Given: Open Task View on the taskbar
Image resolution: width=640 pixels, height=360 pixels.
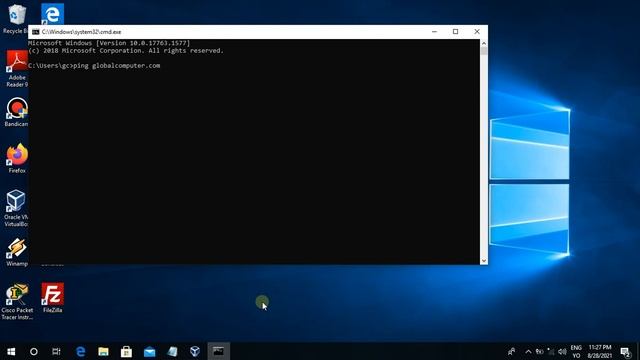Looking at the screenshot, I should pos(56,351).
